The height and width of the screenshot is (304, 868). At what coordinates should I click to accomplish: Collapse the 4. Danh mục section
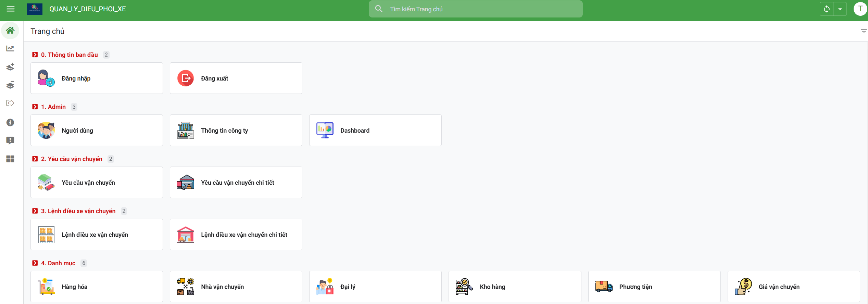pyautogui.click(x=35, y=263)
